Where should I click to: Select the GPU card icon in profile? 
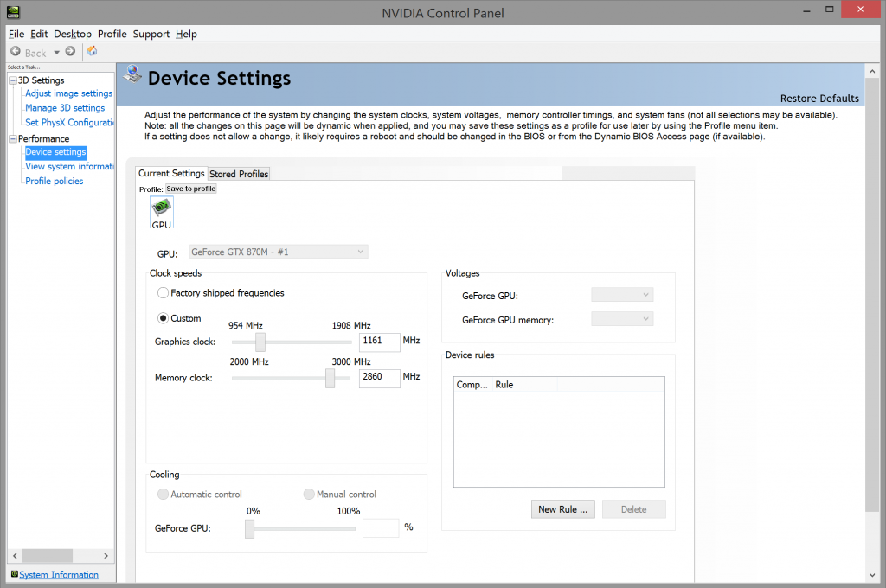click(x=162, y=212)
